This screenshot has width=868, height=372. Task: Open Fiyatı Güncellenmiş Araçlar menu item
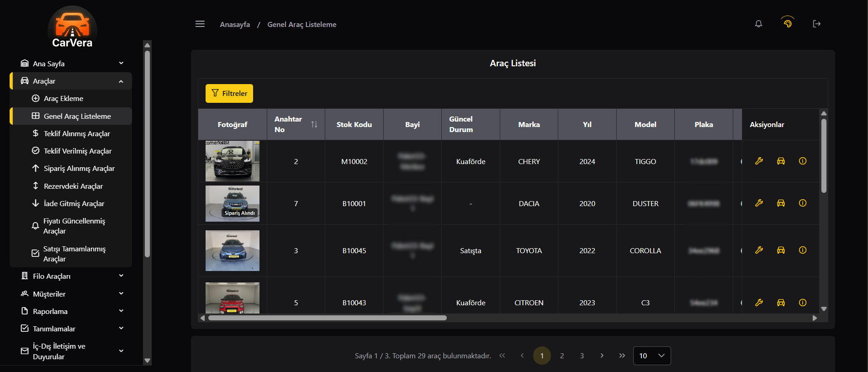tap(71, 226)
